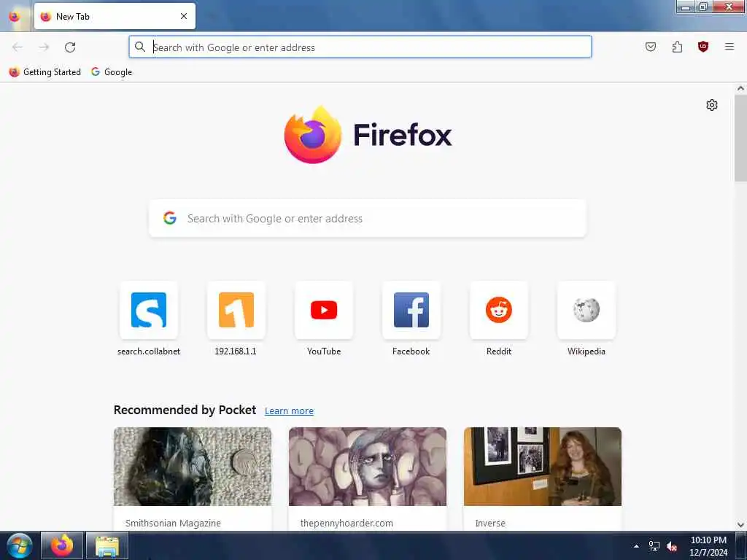The image size is (747, 560).
Task: Open the Inverse story thumbnail
Action: point(543,466)
